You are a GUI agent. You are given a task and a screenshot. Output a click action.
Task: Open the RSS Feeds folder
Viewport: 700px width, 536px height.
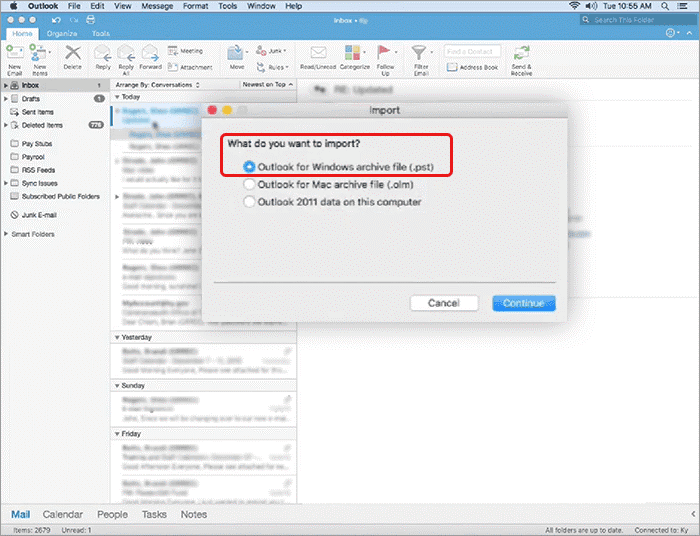(x=33, y=170)
